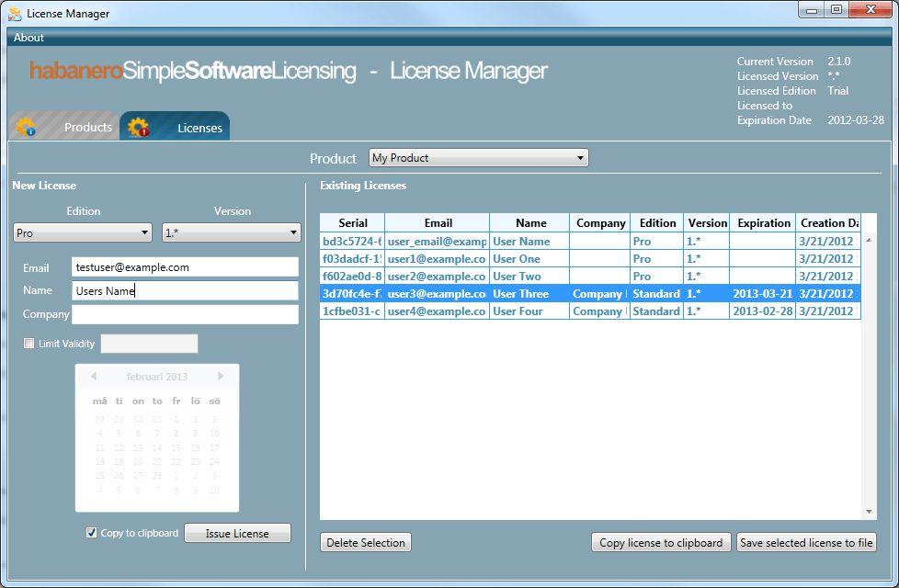
Task: Minimize the License Manager window
Action: point(812,10)
